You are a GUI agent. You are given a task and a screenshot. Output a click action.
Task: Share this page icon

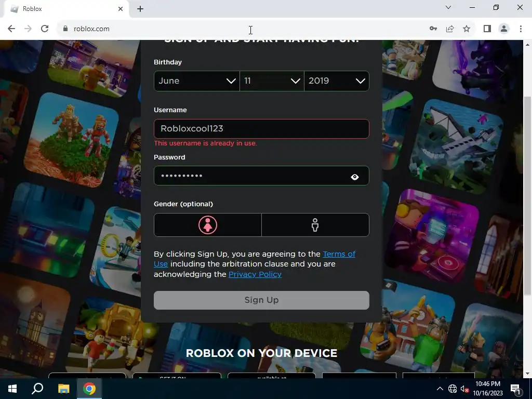point(450,29)
